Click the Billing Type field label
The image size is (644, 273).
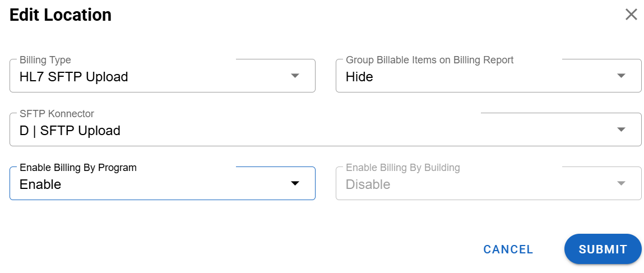pyautogui.click(x=45, y=60)
